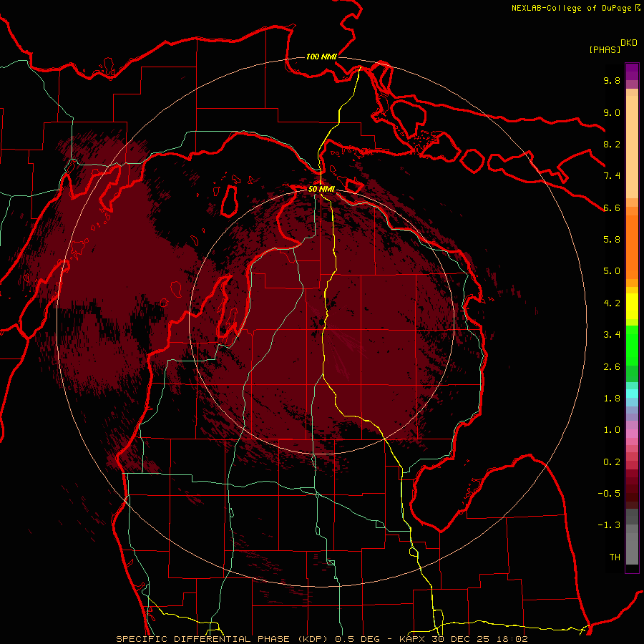Viewport: 644px width, 644px height.
Task: Click the 0.2 value on the color scale
Action: [x=612, y=462]
